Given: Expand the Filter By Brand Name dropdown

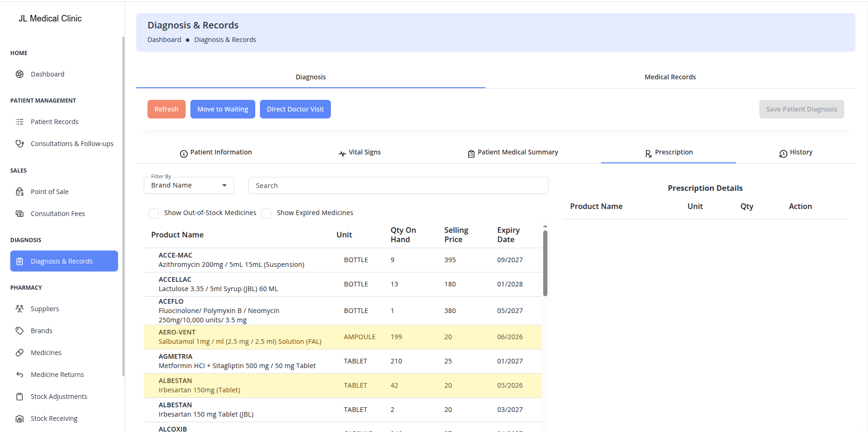Looking at the screenshot, I should [189, 186].
